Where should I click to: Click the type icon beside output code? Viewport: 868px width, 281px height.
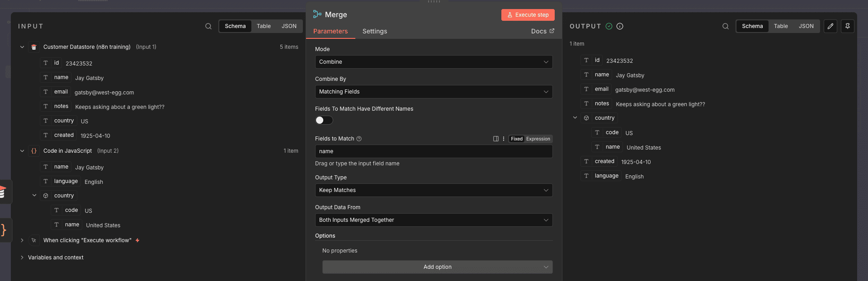click(597, 132)
